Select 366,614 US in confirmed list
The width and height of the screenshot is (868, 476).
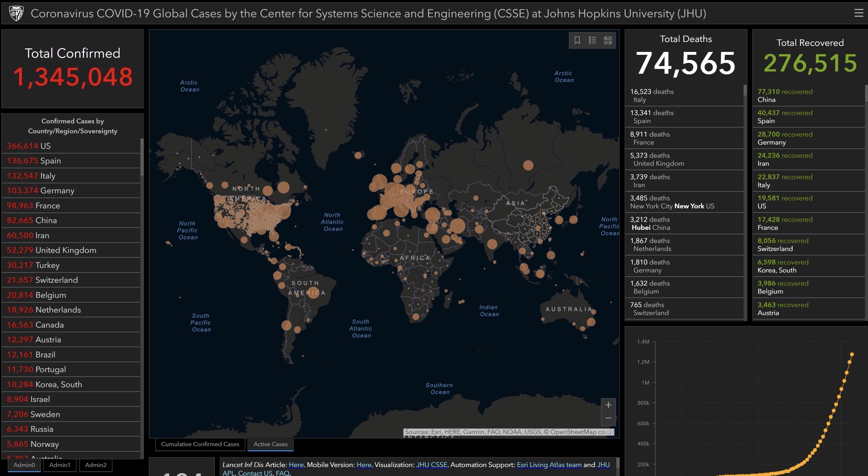71,146
